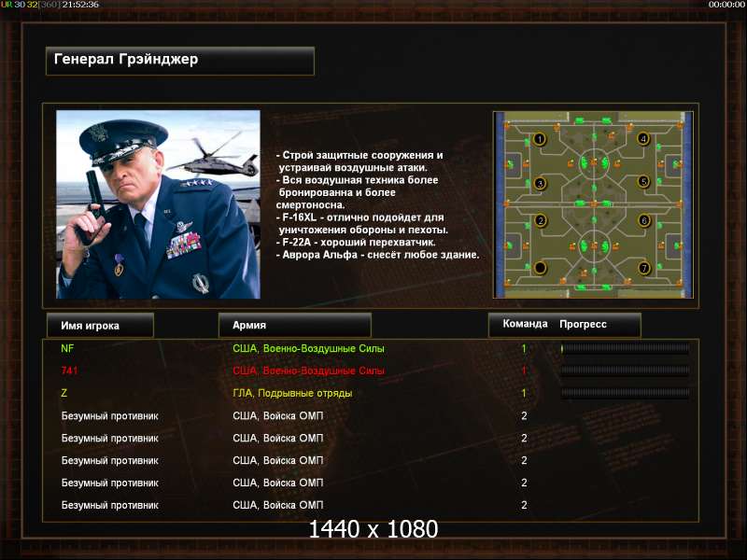The width and height of the screenshot is (747, 560).
Task: Click the "F-22A - хороший перехватчик." tip line
Action: tap(356, 242)
